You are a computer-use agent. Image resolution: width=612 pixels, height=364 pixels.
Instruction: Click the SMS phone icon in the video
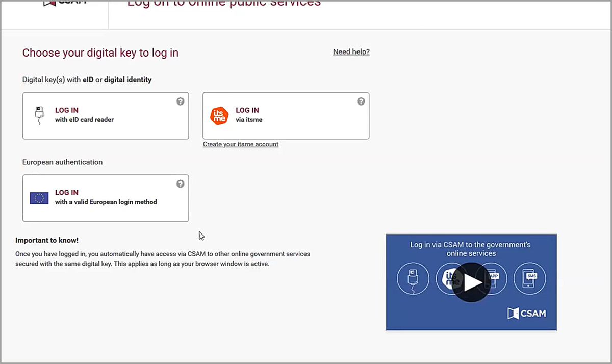[x=529, y=278]
